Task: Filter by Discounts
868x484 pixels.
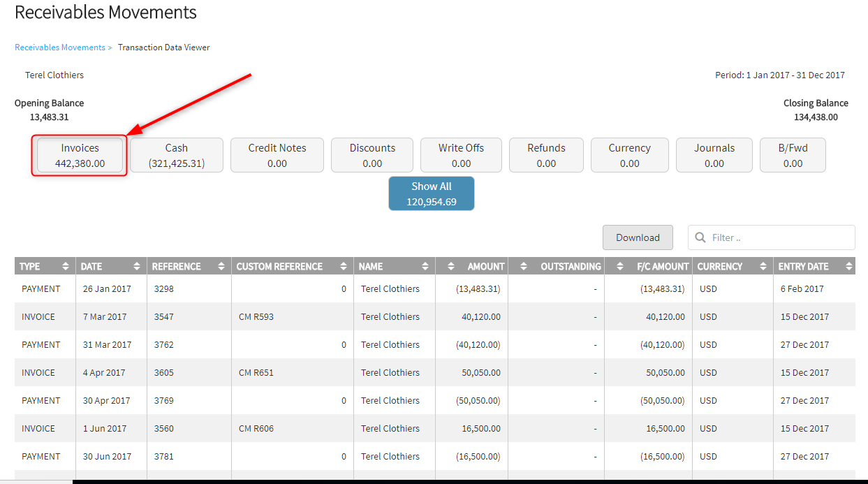Action: (x=372, y=155)
